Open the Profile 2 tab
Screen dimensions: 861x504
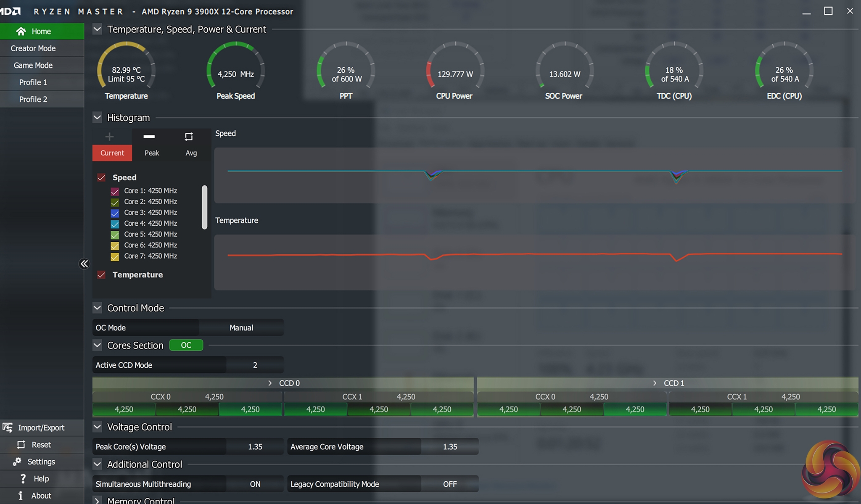coord(33,99)
